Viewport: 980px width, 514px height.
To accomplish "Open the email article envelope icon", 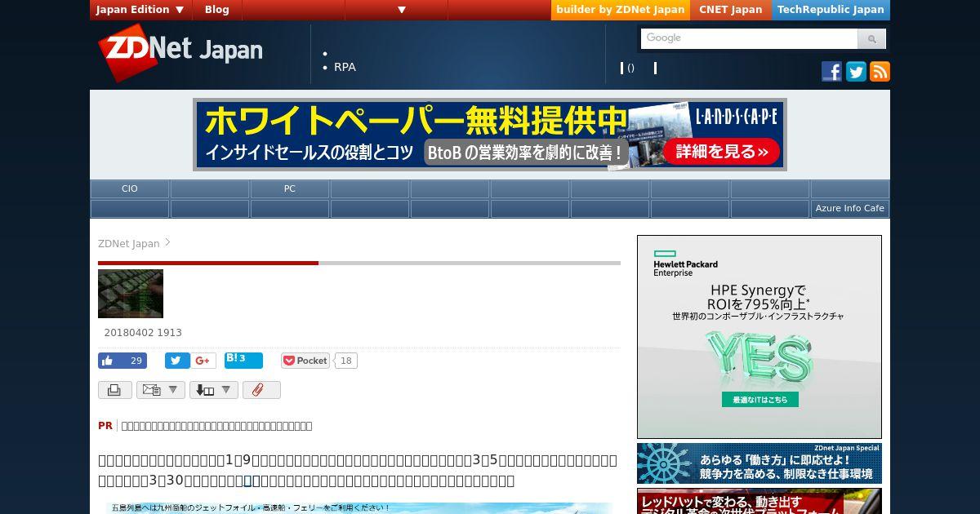I will pyautogui.click(x=152, y=390).
